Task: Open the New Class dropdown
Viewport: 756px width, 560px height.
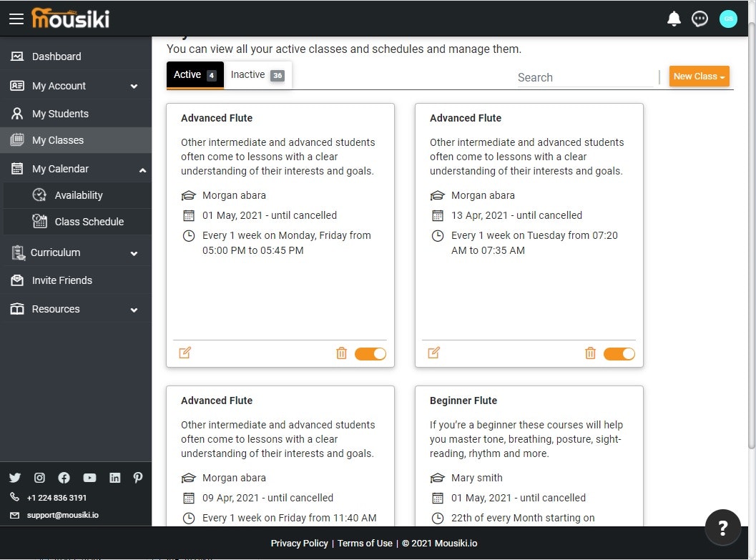Action: [699, 76]
